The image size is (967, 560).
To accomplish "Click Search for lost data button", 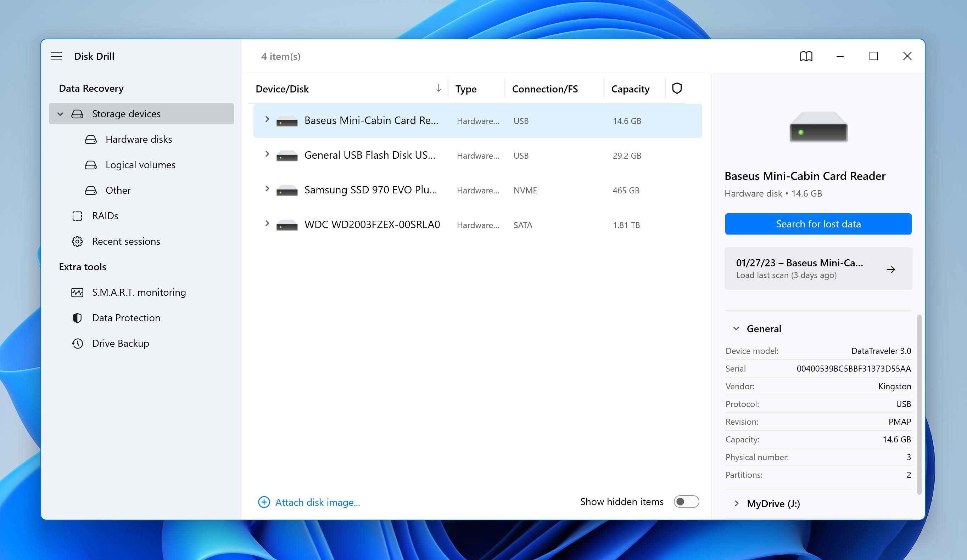I will tap(818, 224).
